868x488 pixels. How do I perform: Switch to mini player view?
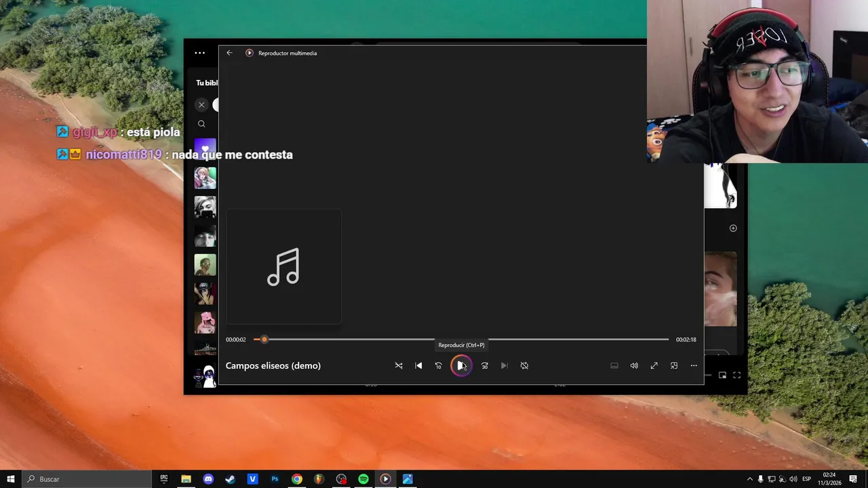pos(674,365)
